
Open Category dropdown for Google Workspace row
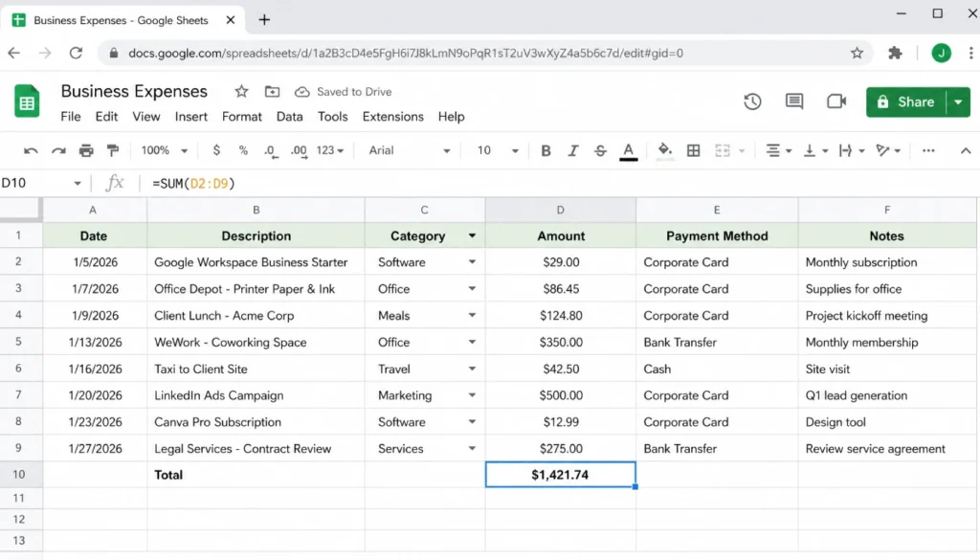(x=472, y=262)
